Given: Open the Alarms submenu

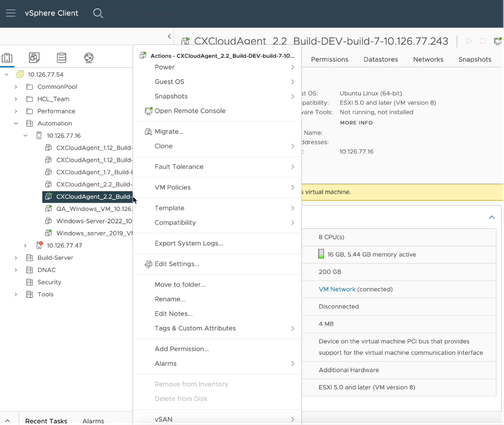Looking at the screenshot, I should [x=217, y=364].
